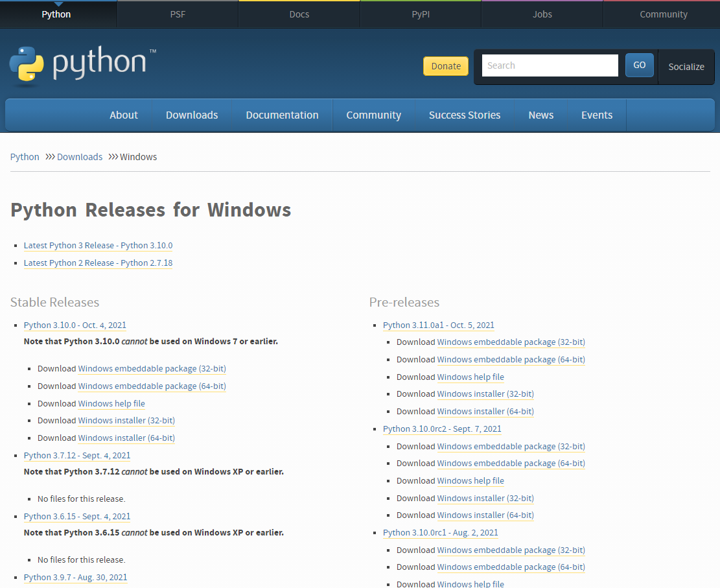720x588 pixels.
Task: Download 3.11.0a1 Windows help file
Action: [470, 377]
